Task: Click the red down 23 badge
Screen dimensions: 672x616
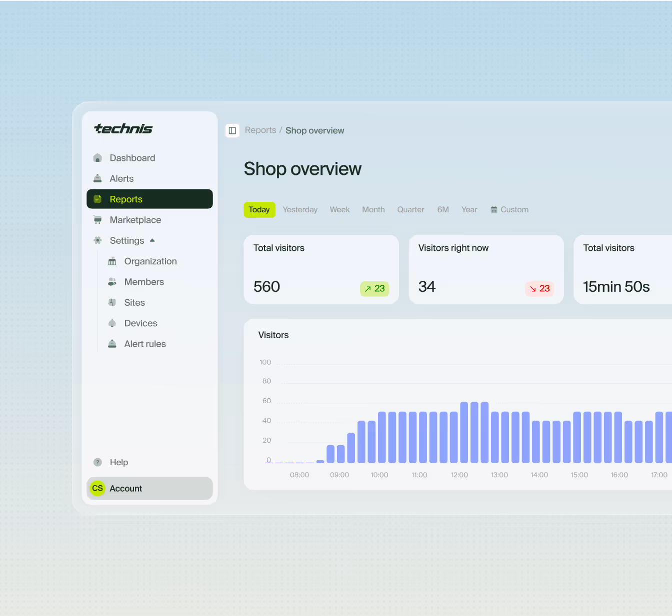Action: (x=539, y=289)
